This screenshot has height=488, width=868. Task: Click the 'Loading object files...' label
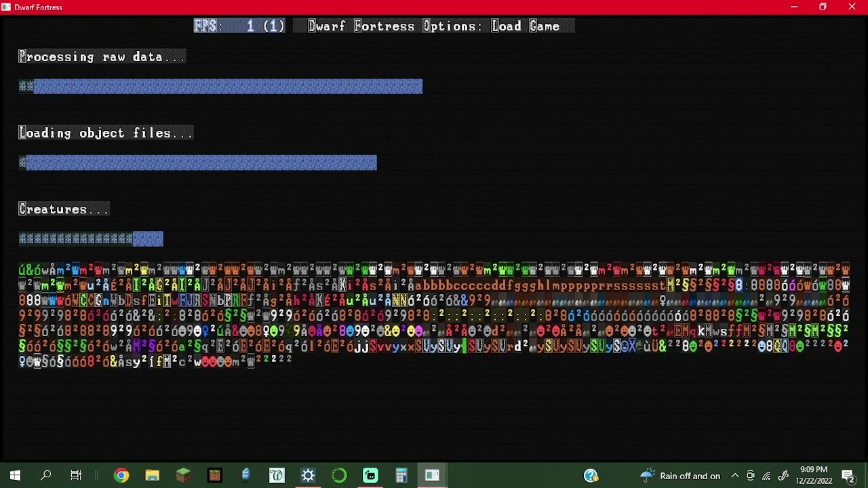coord(106,133)
